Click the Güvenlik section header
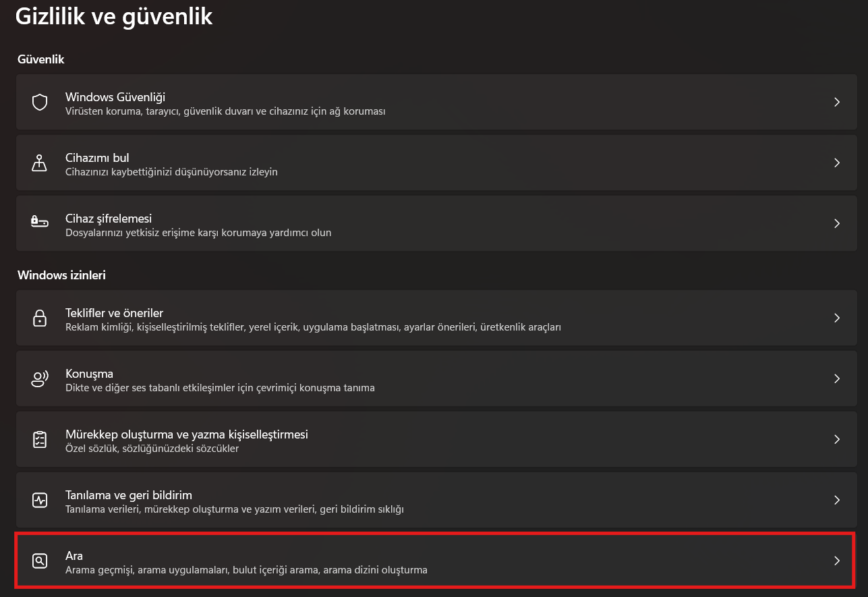This screenshot has height=597, width=868. (40, 59)
